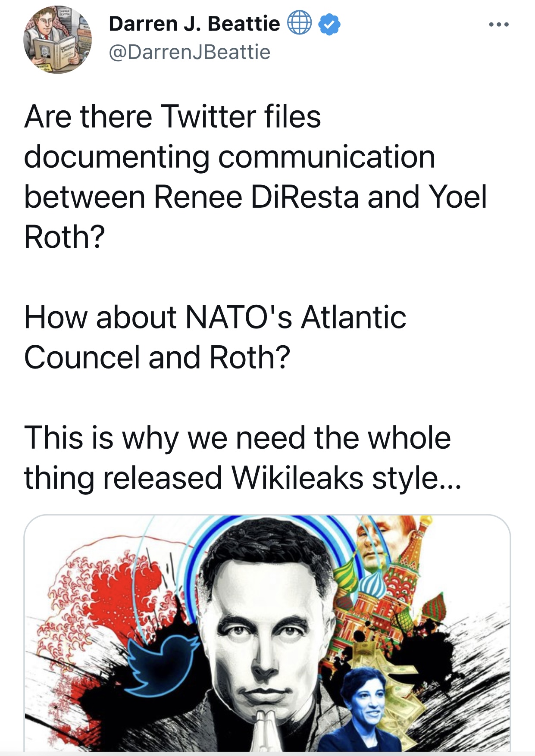Select the "How about NATO's Atlantic" line
Screen dimensions: 535x756
coord(215,318)
